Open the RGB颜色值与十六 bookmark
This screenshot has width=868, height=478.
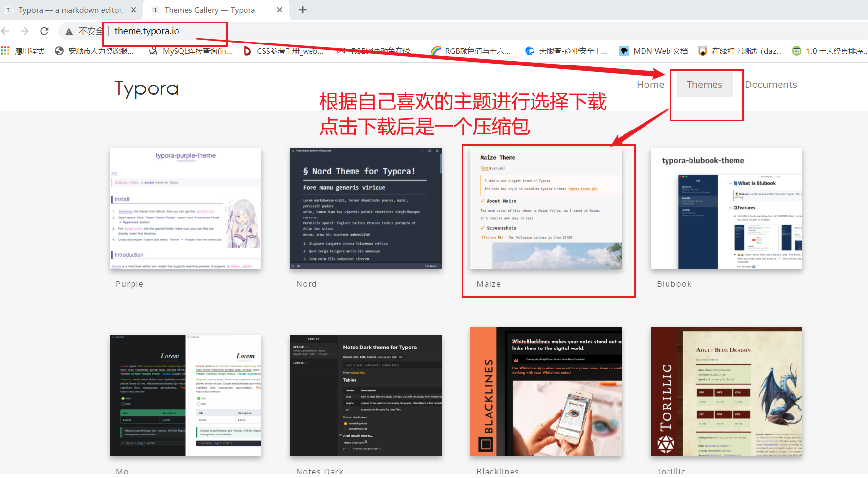(470, 51)
